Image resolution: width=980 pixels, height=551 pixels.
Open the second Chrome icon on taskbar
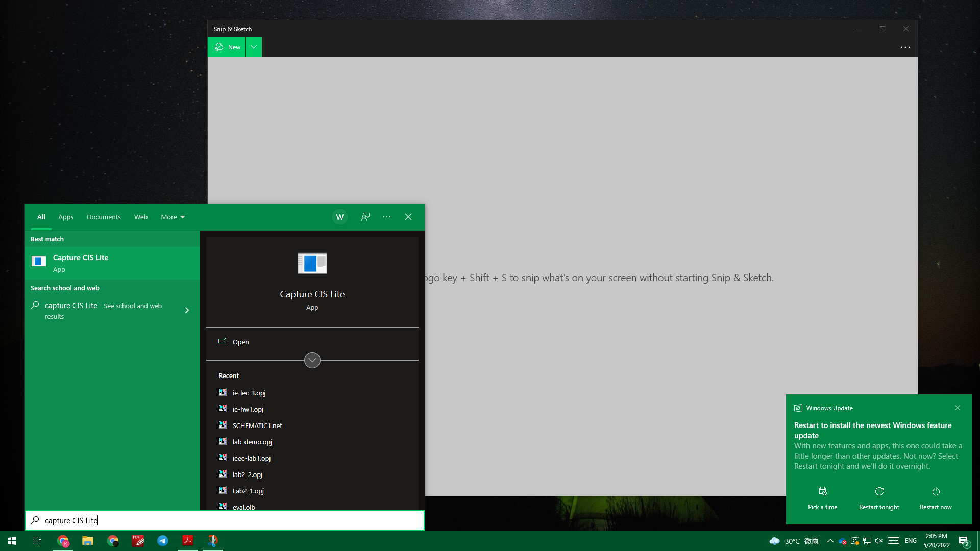[113, 541]
